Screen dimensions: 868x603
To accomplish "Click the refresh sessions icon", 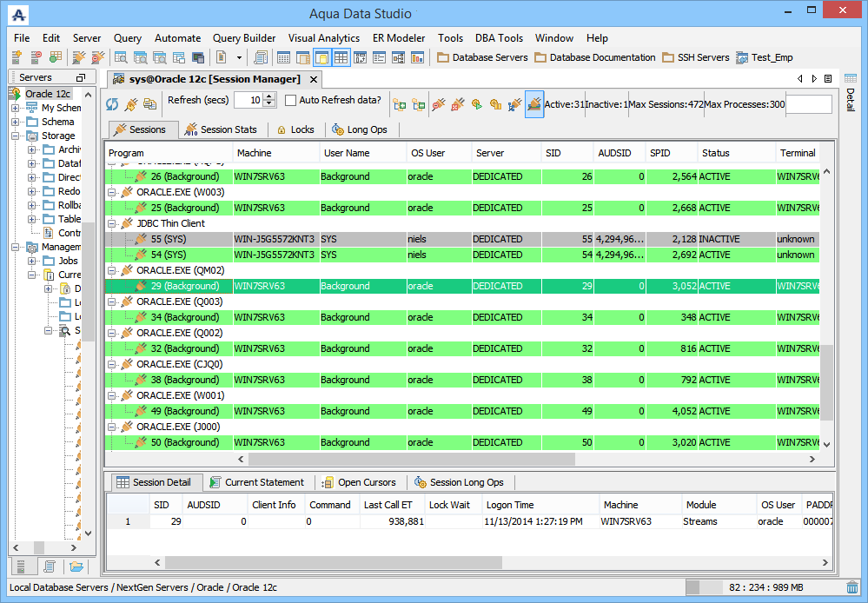I will (112, 104).
